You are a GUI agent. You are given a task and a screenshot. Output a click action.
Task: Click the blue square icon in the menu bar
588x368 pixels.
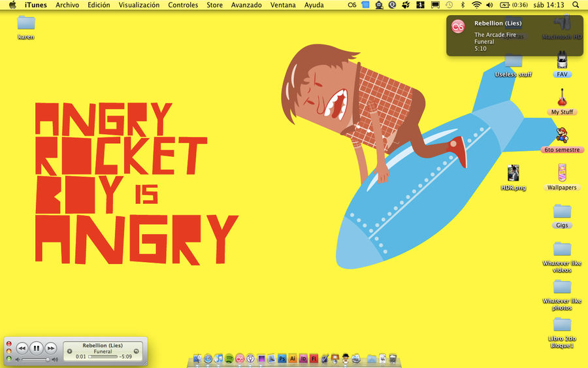[365, 5]
